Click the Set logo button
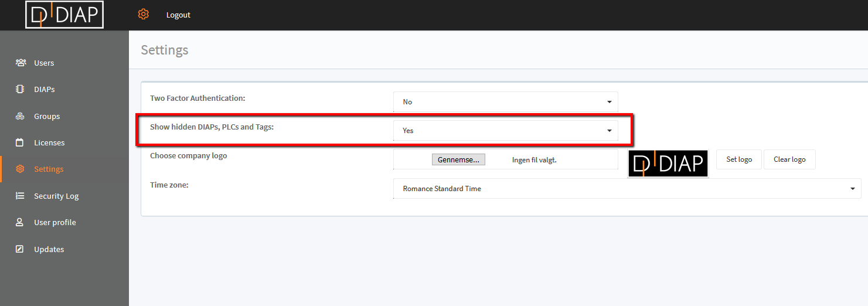 point(739,159)
